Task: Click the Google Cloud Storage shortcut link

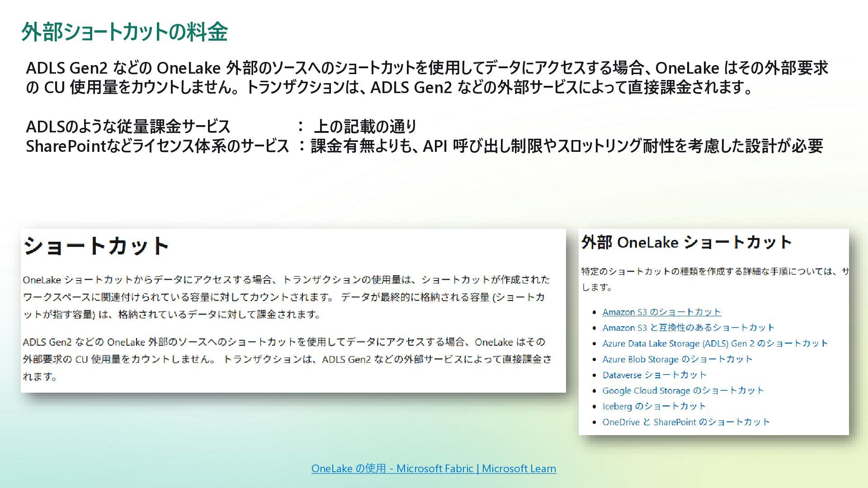Action: 683,390
